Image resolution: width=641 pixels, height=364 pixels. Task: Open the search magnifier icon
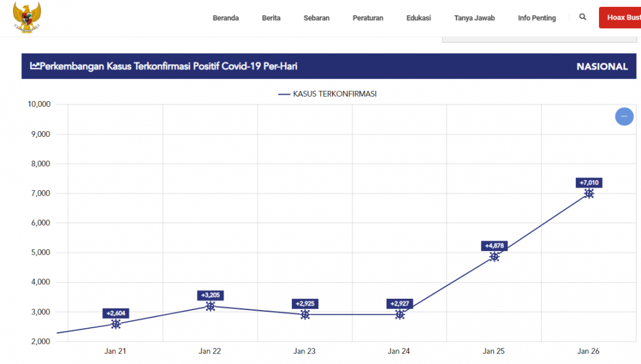[x=583, y=18]
